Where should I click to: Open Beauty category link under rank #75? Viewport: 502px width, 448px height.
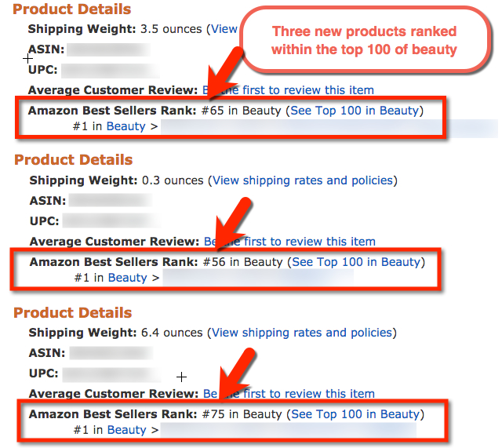tap(126, 430)
